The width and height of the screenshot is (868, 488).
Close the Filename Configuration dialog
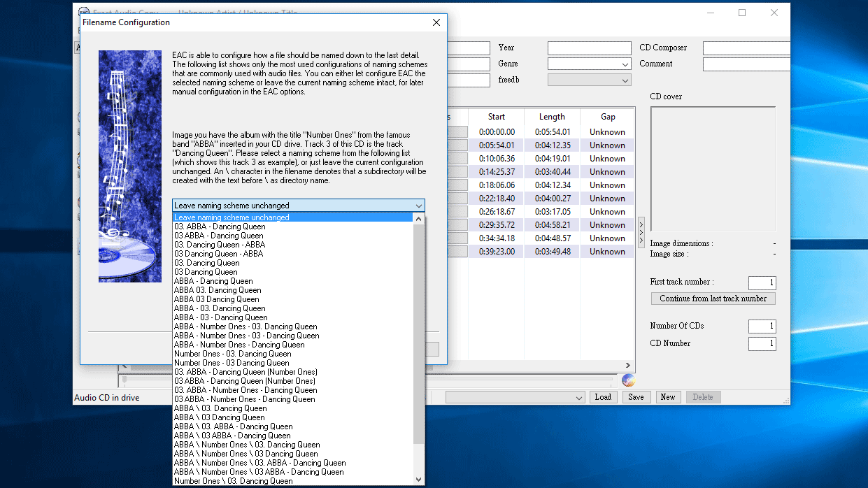click(436, 22)
